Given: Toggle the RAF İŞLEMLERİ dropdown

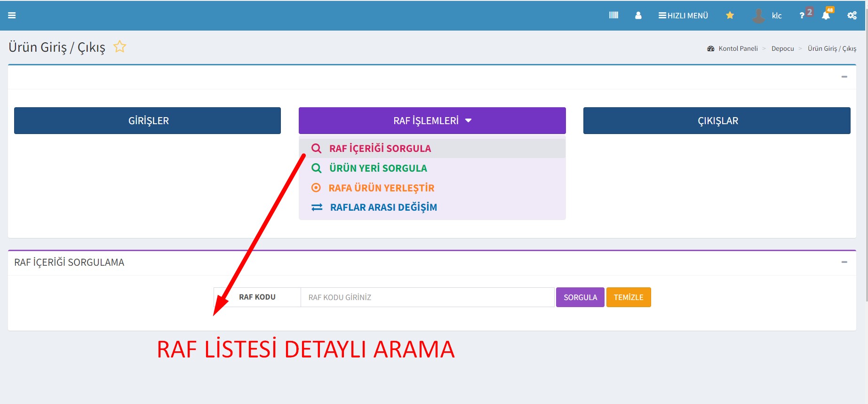Looking at the screenshot, I should (432, 121).
